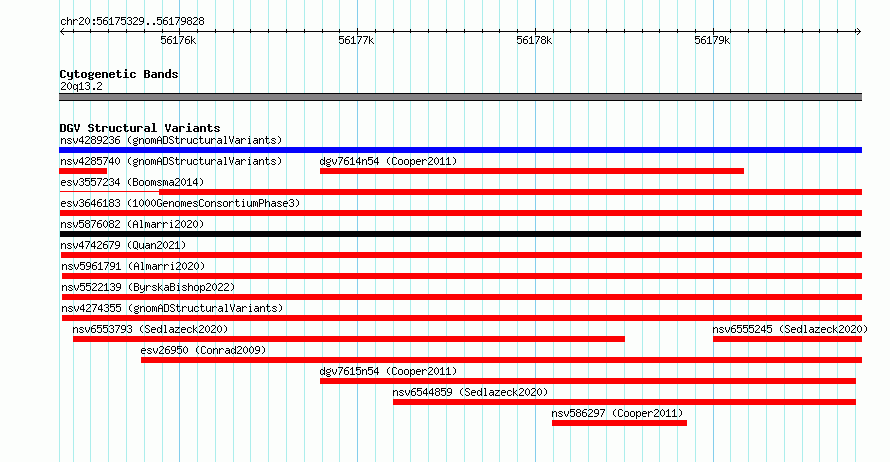Select the nsv6544859 Sedlazeck2020 bar

click(624, 402)
